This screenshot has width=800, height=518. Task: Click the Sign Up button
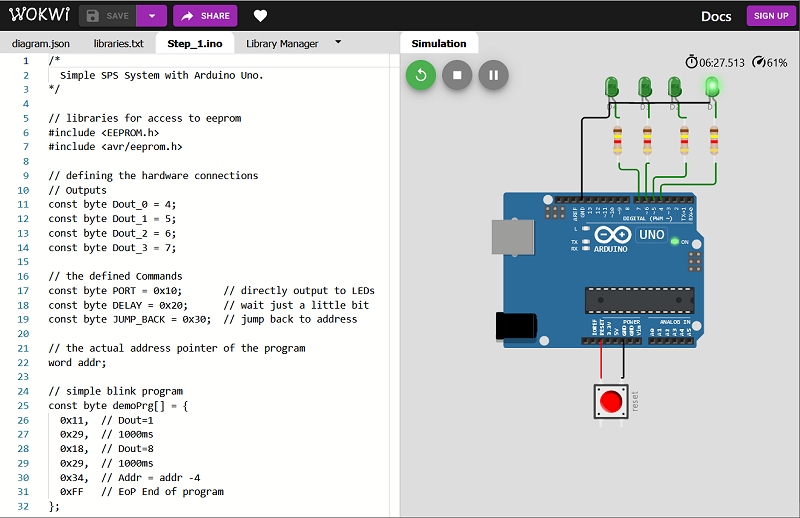coord(770,16)
